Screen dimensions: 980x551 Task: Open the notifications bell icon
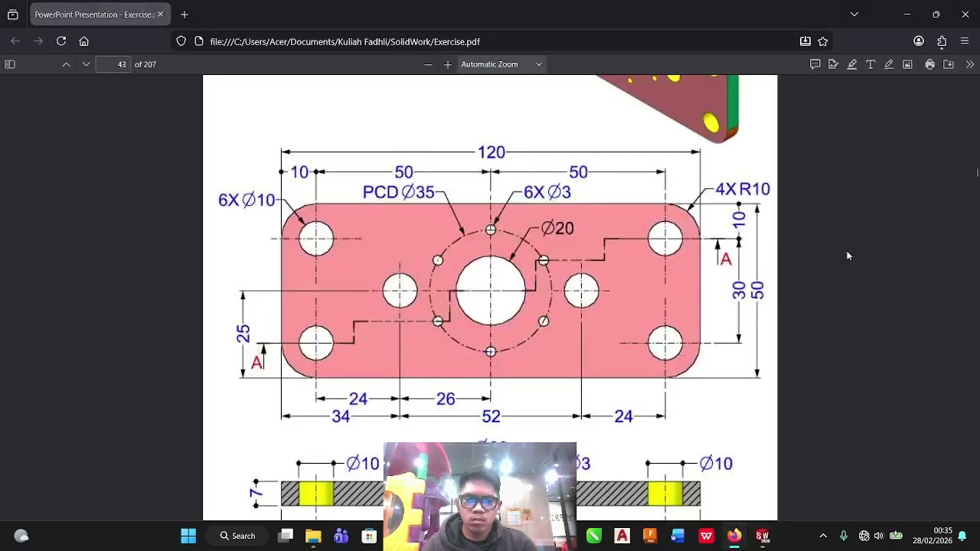(962, 536)
